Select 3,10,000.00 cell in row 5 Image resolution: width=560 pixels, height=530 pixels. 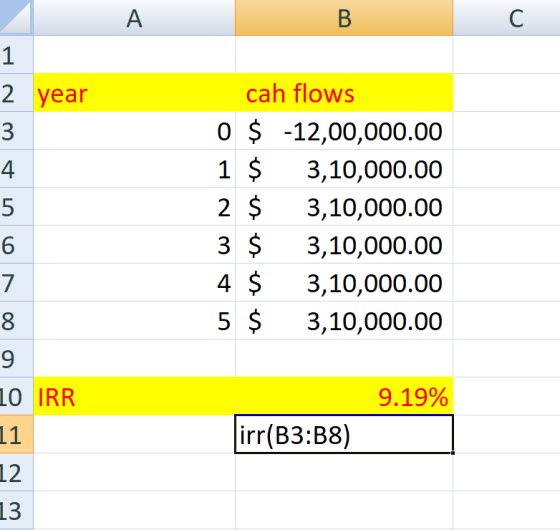[344, 206]
